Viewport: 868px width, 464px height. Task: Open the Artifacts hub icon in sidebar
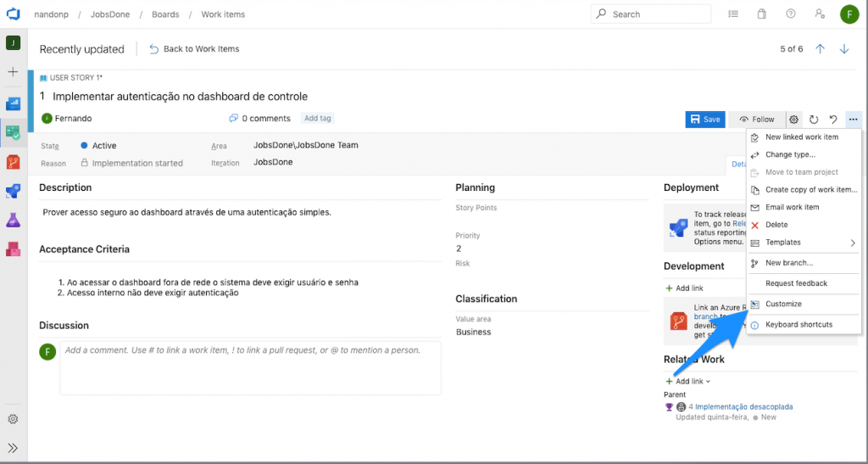point(13,249)
